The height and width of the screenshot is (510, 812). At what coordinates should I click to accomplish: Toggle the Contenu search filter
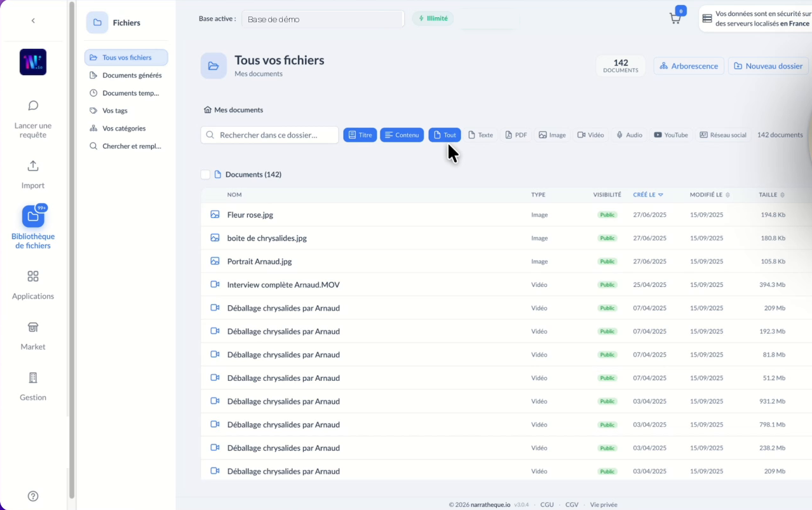[402, 135]
